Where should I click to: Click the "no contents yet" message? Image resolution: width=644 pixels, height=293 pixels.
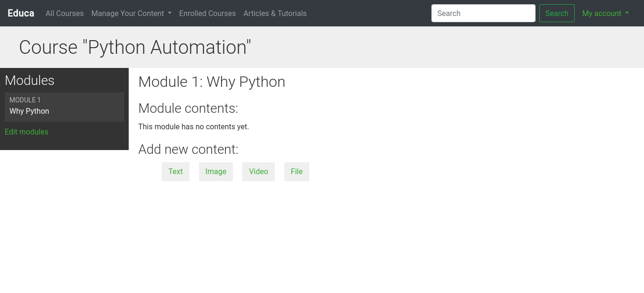click(x=193, y=126)
